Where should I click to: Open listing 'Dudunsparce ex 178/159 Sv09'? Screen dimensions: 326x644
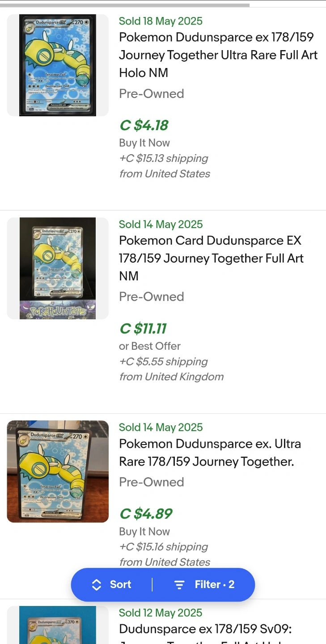pos(205,629)
